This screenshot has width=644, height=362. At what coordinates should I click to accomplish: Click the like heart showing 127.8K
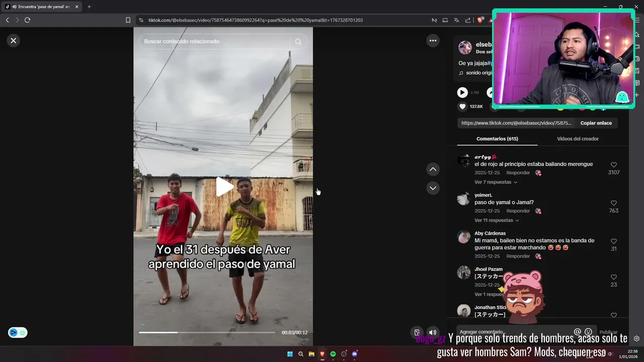pyautogui.click(x=462, y=107)
